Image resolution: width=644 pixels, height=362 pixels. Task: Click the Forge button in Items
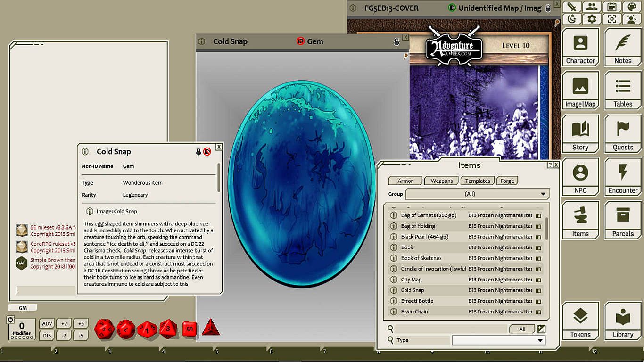coord(507,181)
